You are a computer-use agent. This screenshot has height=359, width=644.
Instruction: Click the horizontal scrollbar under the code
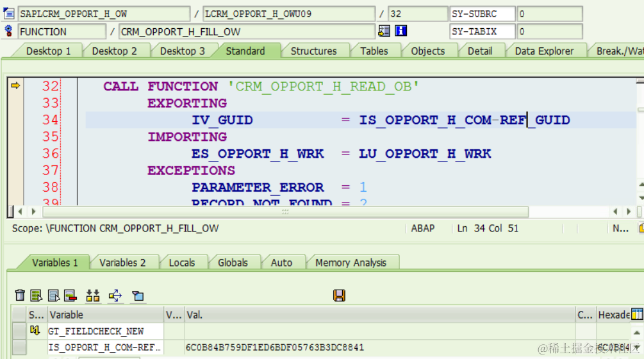tap(285, 212)
